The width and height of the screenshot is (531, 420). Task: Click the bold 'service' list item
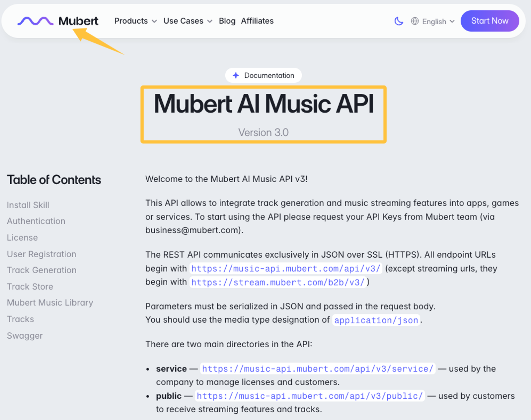coord(172,369)
